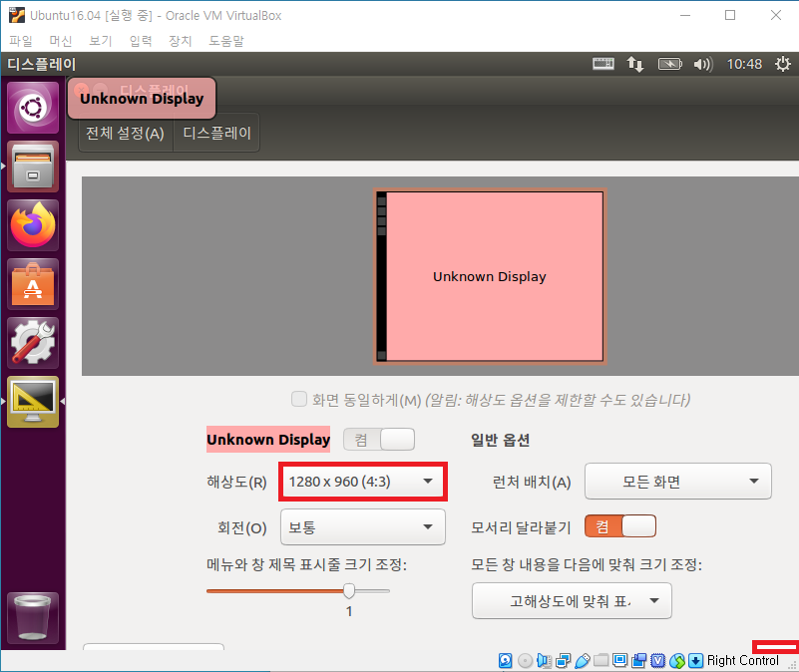Click the 전체 설정(A) button
Screen dimensions: 799x672
tap(126, 133)
